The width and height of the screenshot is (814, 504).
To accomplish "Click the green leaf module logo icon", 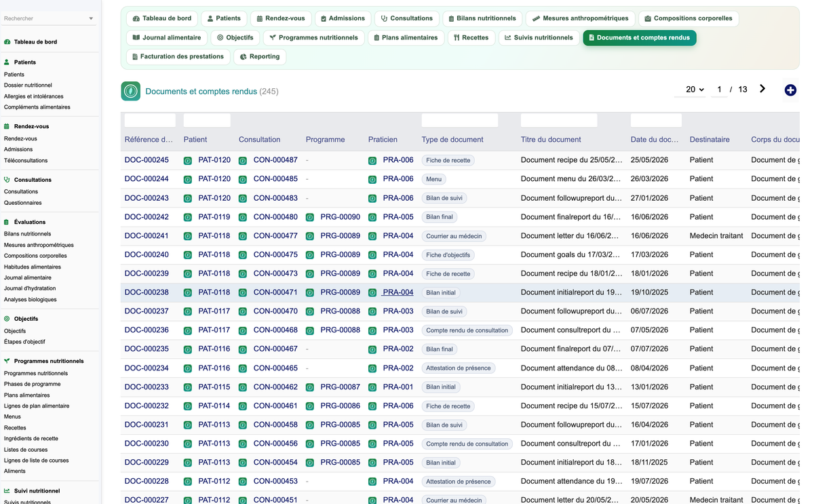I will point(131,91).
